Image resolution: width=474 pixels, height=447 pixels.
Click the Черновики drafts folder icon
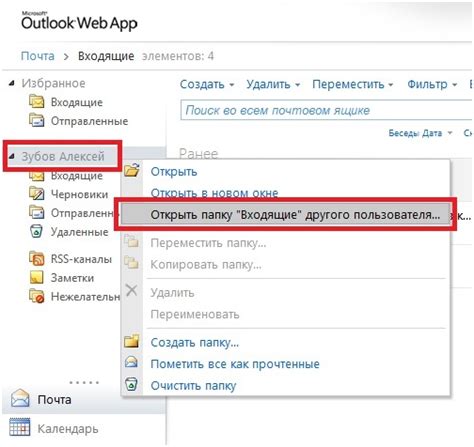(x=36, y=194)
